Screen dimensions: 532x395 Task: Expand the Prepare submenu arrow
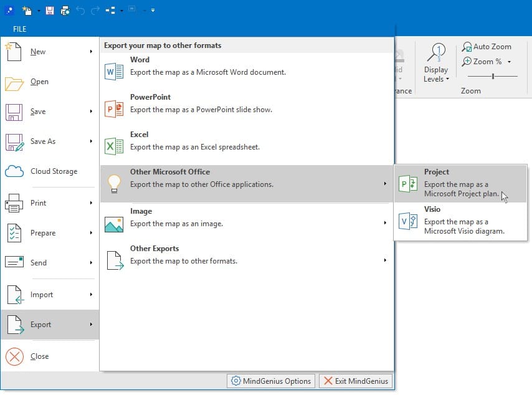[x=91, y=233]
